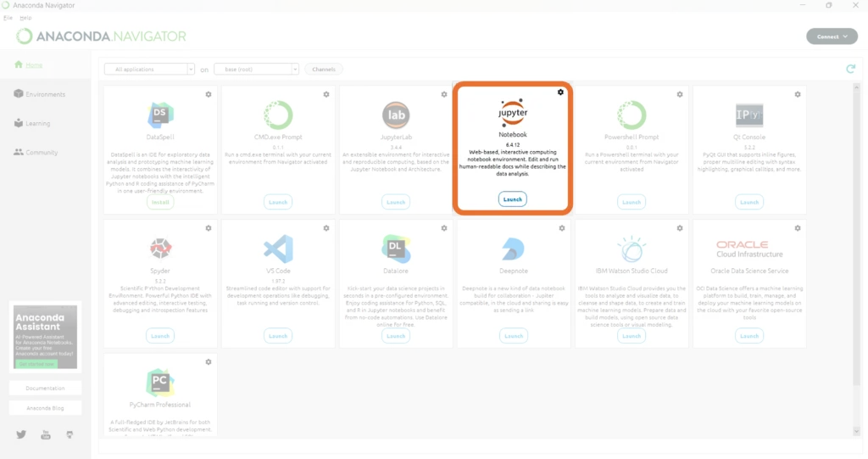The image size is (868, 459).
Task: Open the Connect dropdown menu
Action: [x=832, y=36]
